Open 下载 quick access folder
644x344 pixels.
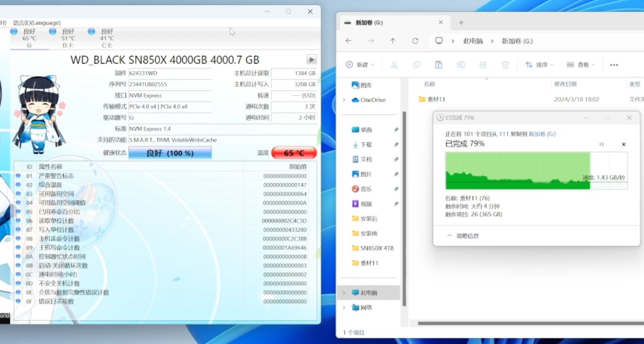(362, 145)
